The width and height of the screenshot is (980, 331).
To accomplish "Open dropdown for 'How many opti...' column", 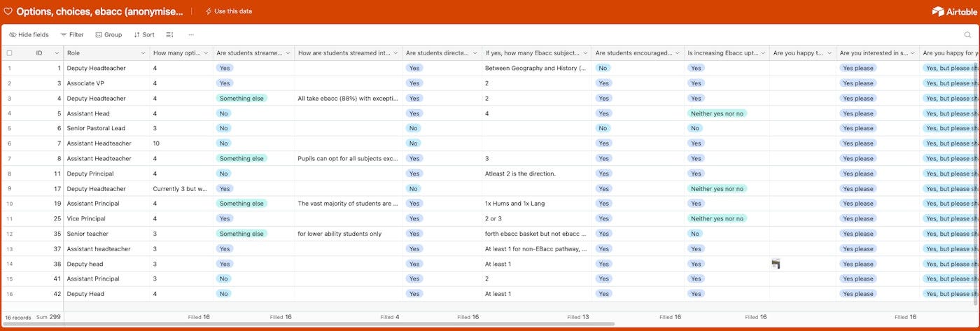I will click(x=206, y=53).
